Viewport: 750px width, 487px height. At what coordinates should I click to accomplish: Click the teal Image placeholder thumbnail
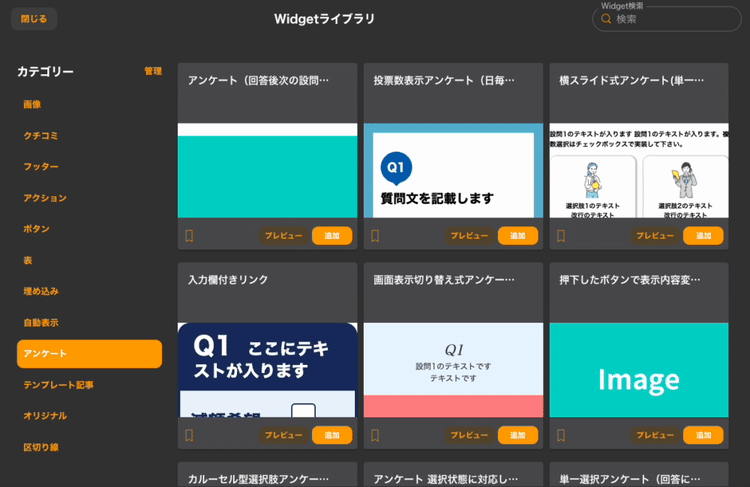click(x=639, y=370)
